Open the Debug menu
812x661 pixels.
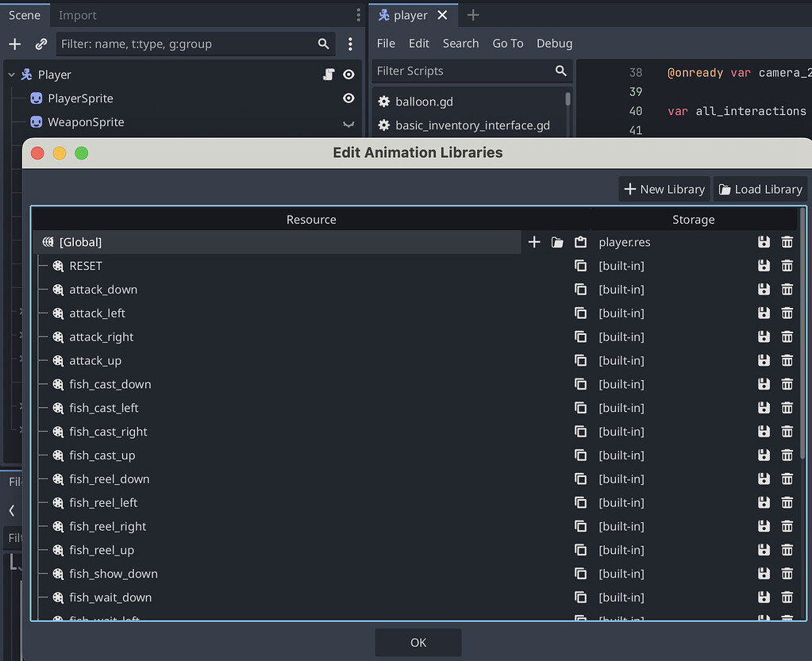coord(554,44)
